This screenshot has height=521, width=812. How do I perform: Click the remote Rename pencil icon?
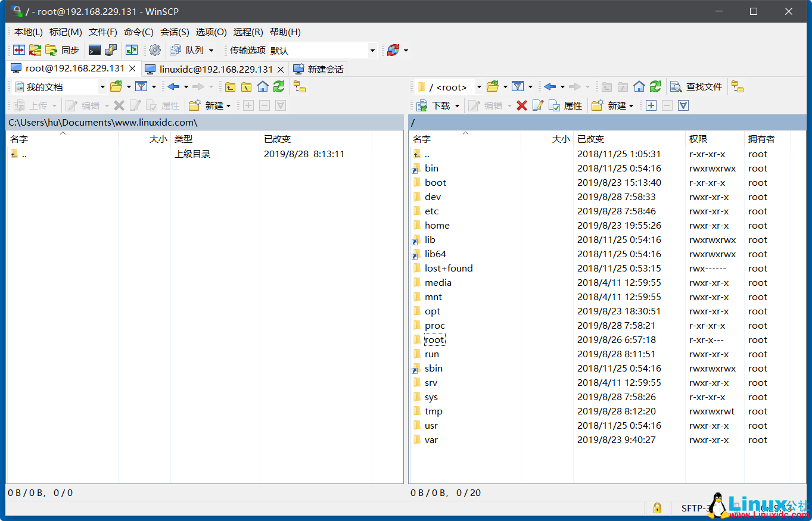point(538,105)
